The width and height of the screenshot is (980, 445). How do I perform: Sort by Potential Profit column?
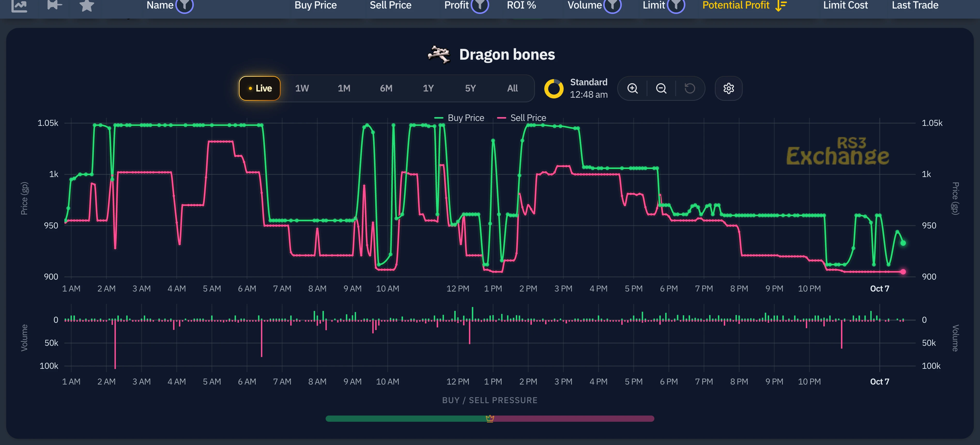(736, 5)
